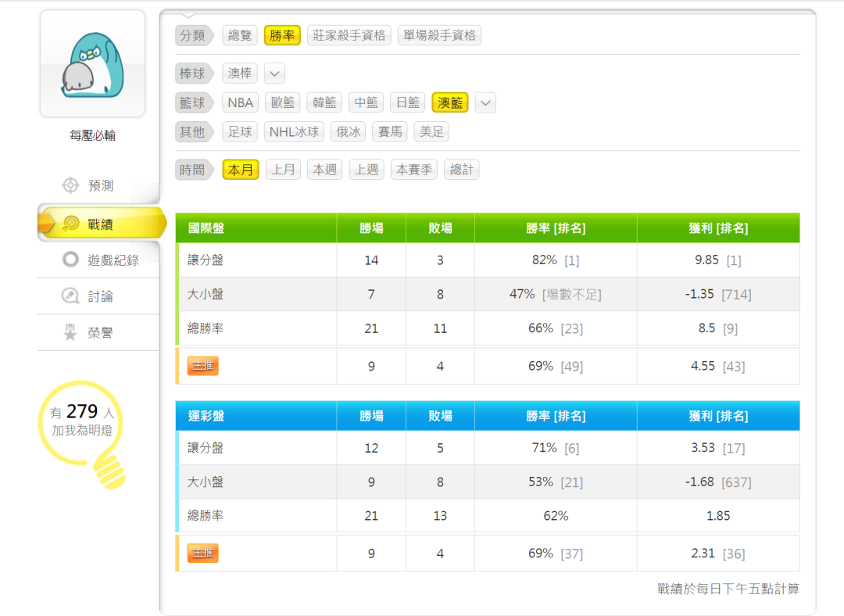The height and width of the screenshot is (616, 844).
Task: Click the 47% [場數不足] cell
Action: (x=556, y=294)
